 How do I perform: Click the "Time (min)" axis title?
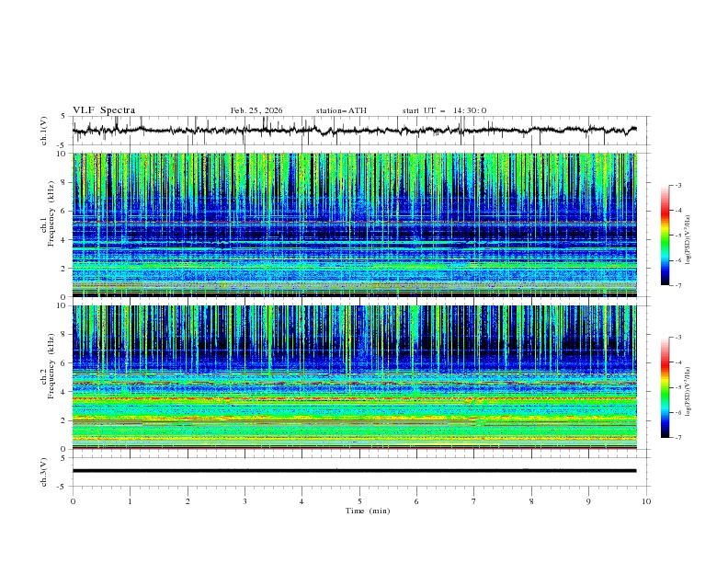368,511
